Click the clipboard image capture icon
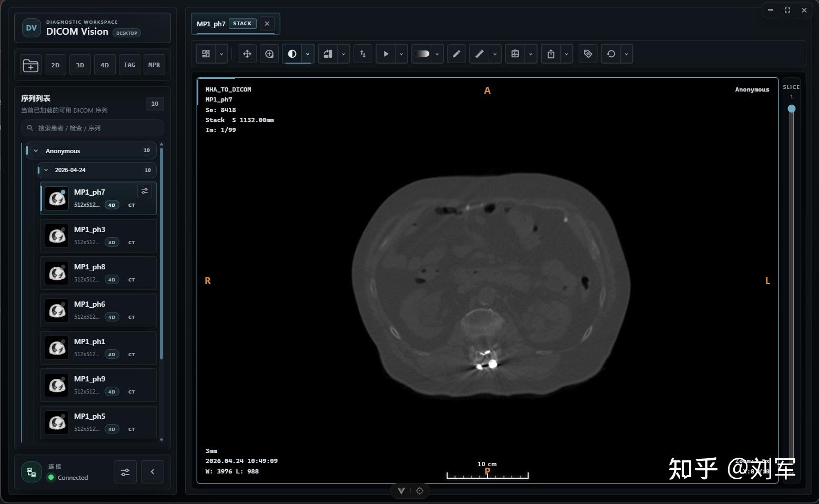Viewport: 819px width, 504px height. click(x=515, y=54)
